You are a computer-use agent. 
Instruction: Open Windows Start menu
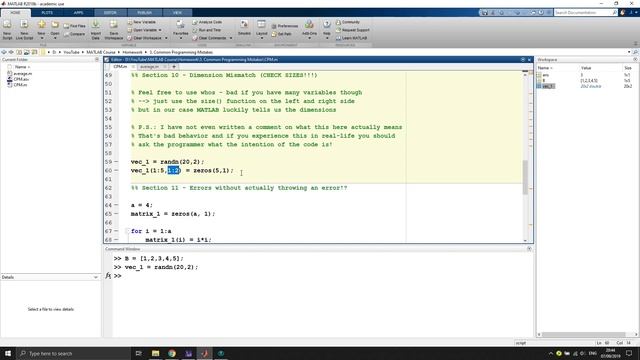[x=8, y=353]
